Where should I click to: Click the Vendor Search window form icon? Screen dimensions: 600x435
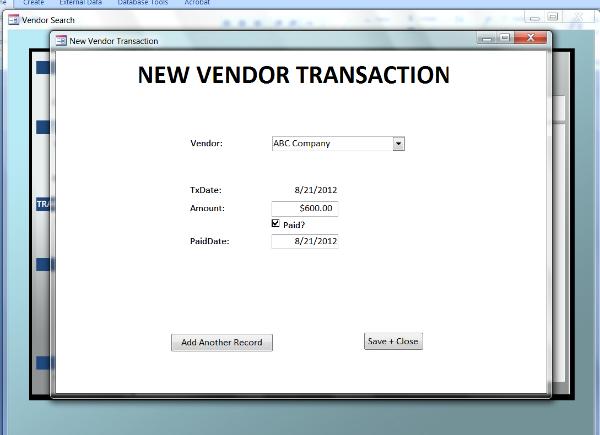point(14,20)
